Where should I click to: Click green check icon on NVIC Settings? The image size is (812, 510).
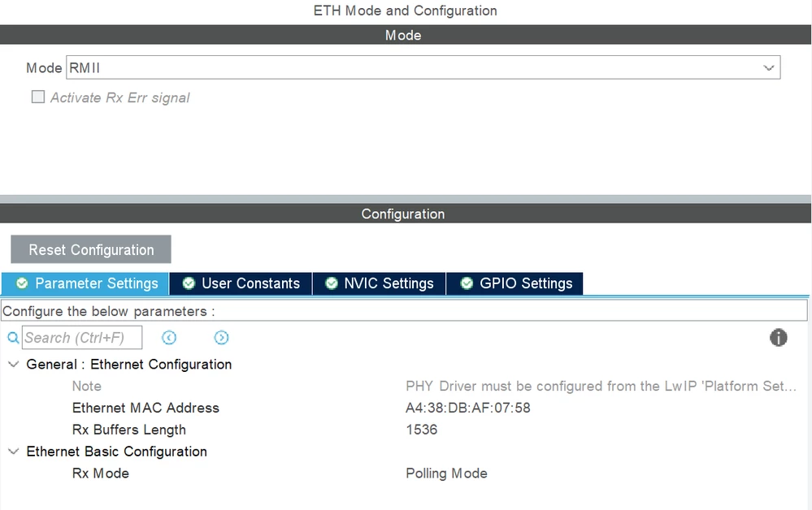332,283
